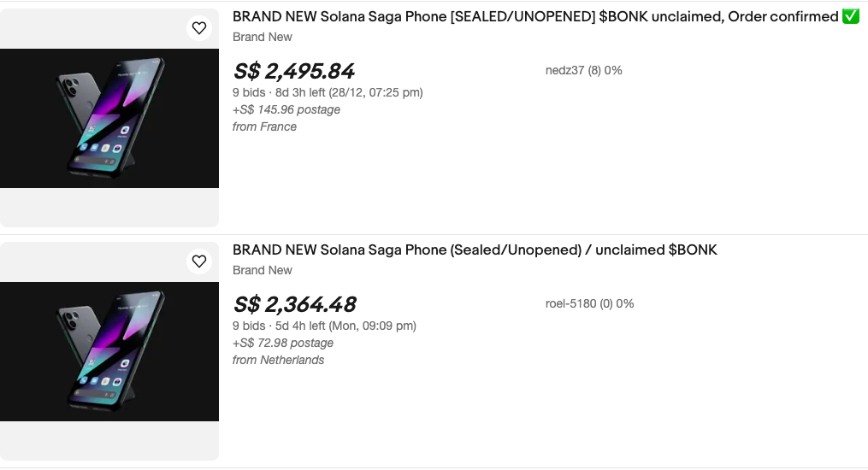
Task: Click the +S$ 72.98 postage text
Action: 283,343
